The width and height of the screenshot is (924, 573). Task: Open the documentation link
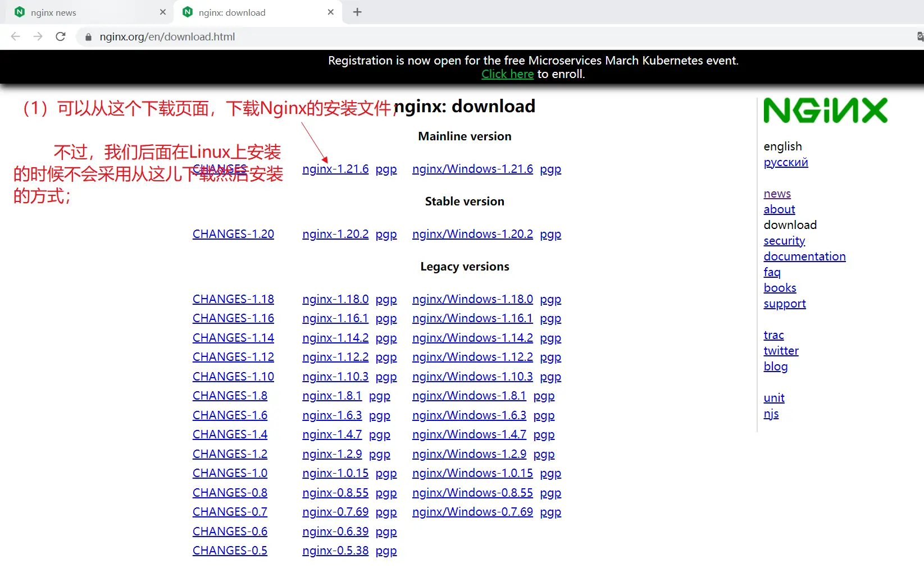[x=804, y=256]
